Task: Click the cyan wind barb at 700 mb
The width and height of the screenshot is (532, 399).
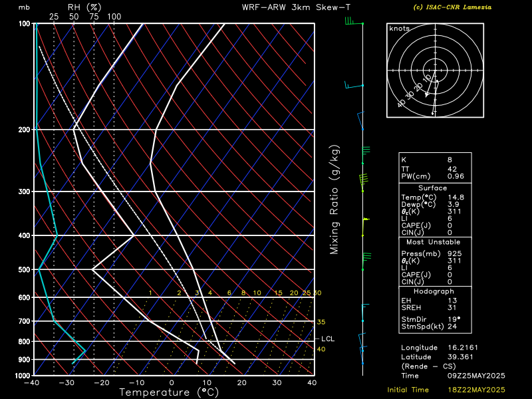Action: (x=365, y=313)
